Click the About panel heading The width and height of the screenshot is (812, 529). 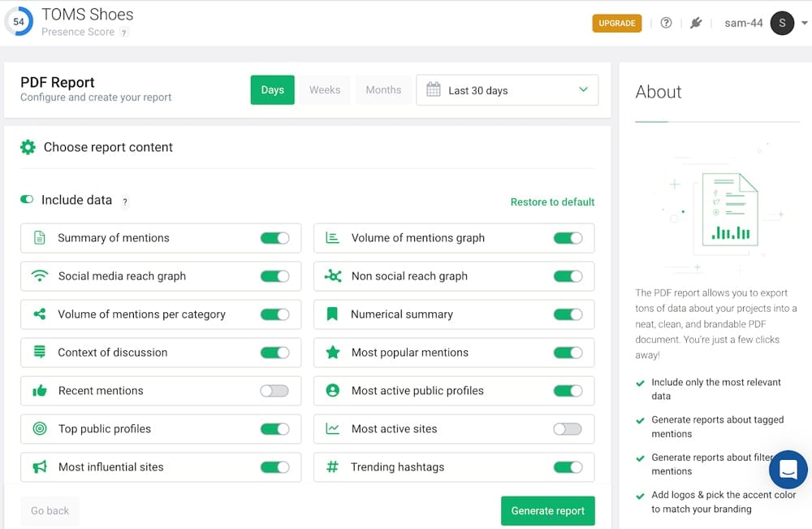click(x=659, y=92)
